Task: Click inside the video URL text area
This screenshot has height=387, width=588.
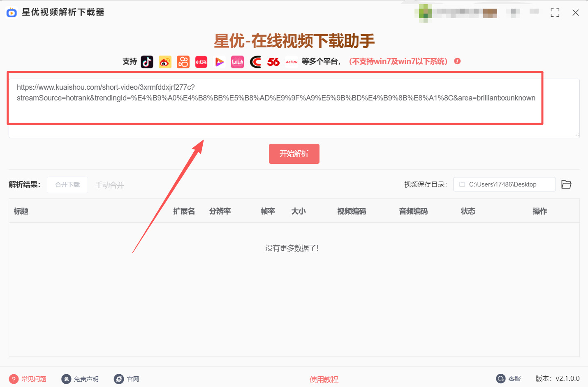Action: pyautogui.click(x=294, y=108)
